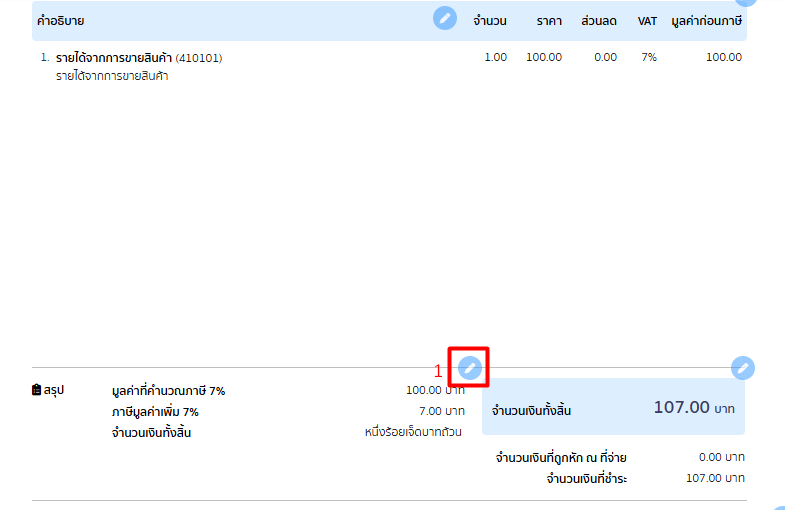The image size is (785, 510).
Task: Click the edit pencil above the total amount box
Action: click(x=742, y=368)
